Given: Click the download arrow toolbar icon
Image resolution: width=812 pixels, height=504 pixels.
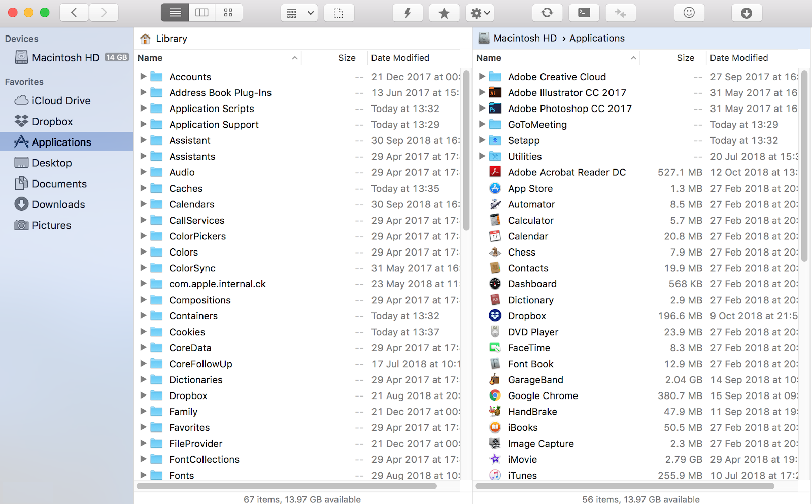Looking at the screenshot, I should [747, 13].
